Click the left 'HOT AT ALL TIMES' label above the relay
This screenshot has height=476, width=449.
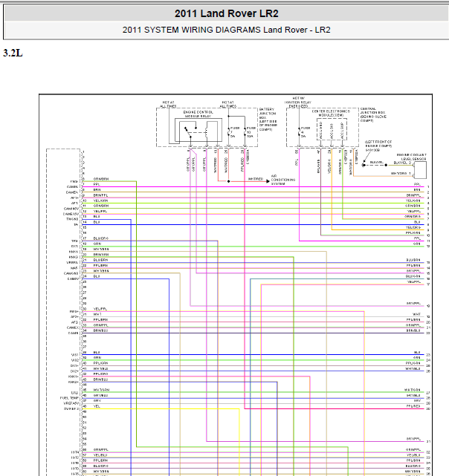tap(169, 104)
